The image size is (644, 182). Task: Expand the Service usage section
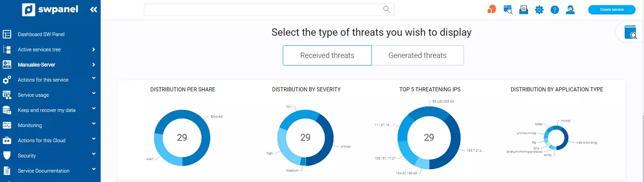pos(93,94)
